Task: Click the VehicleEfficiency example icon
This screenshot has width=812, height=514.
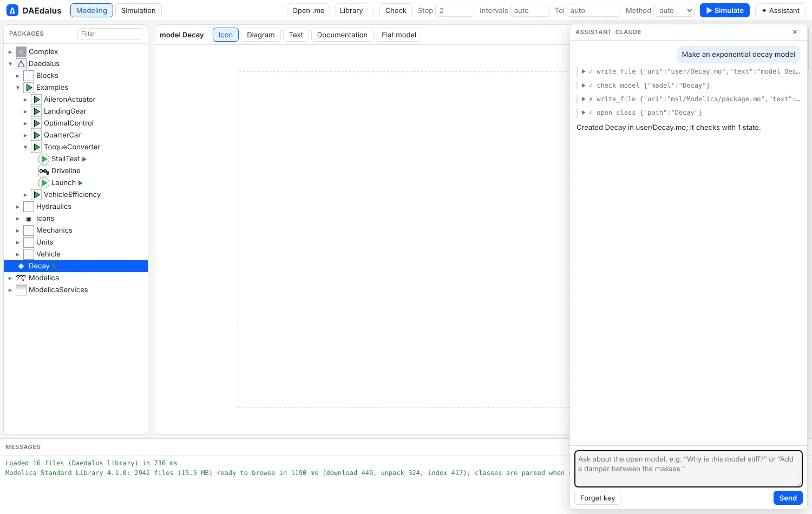Action: coord(36,195)
